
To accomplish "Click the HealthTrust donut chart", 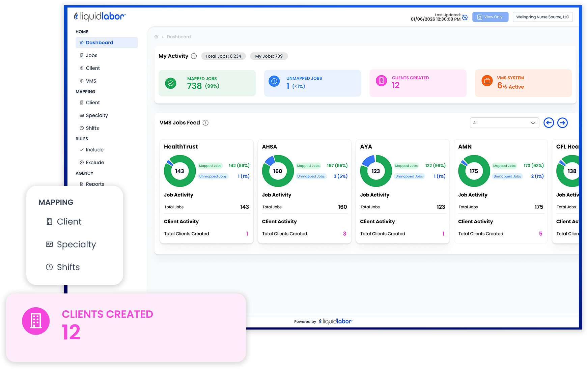I will pos(180,171).
